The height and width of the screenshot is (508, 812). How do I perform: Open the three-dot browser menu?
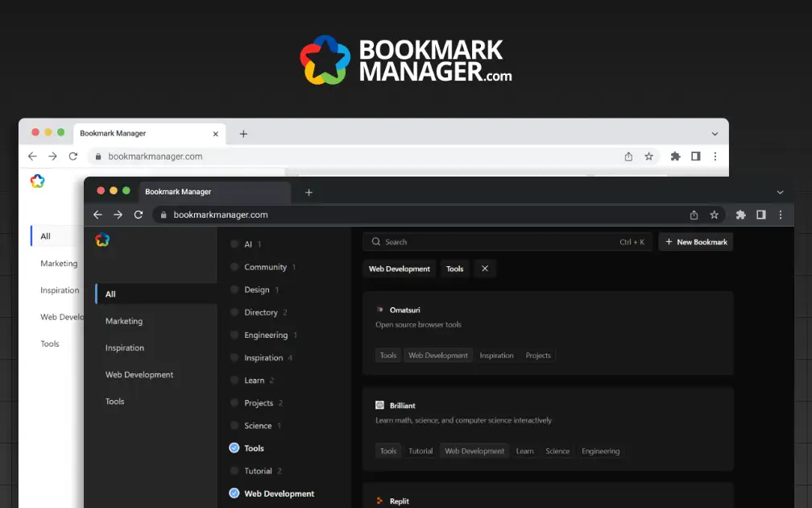[780, 214]
